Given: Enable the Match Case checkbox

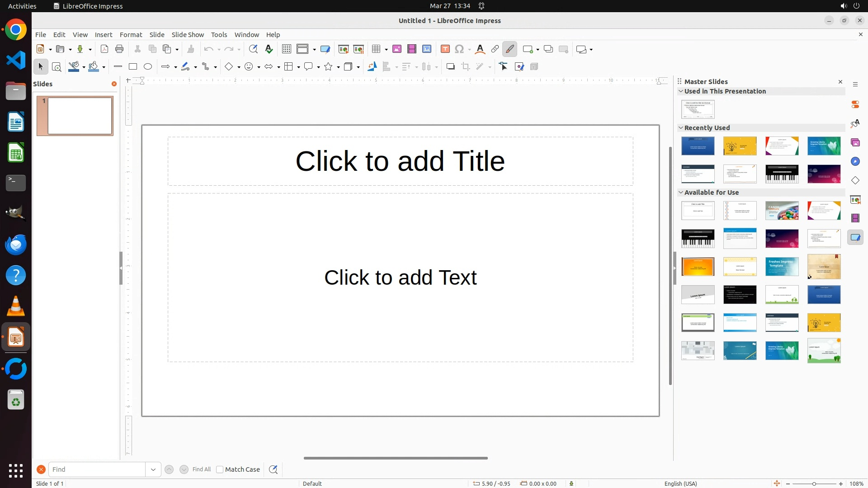Looking at the screenshot, I should (x=220, y=469).
